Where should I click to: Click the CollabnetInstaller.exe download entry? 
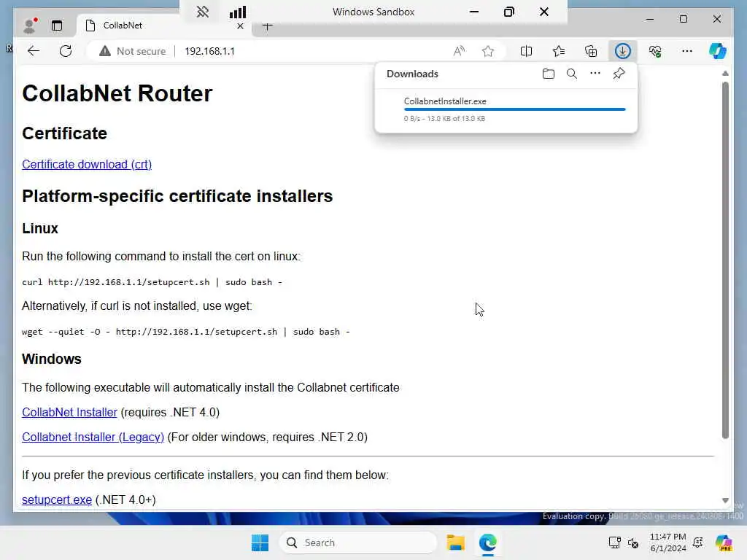click(506, 110)
